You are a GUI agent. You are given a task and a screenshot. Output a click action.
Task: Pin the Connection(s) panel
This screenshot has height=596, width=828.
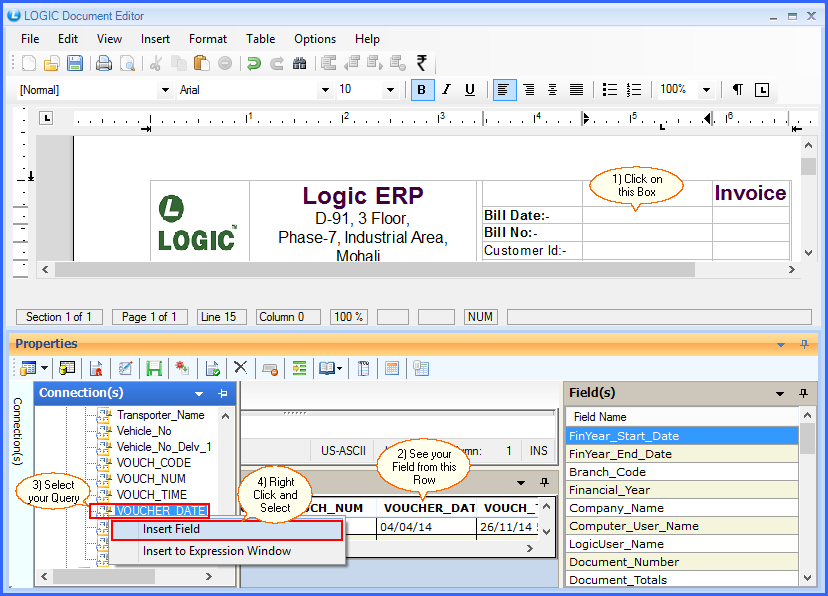(222, 393)
